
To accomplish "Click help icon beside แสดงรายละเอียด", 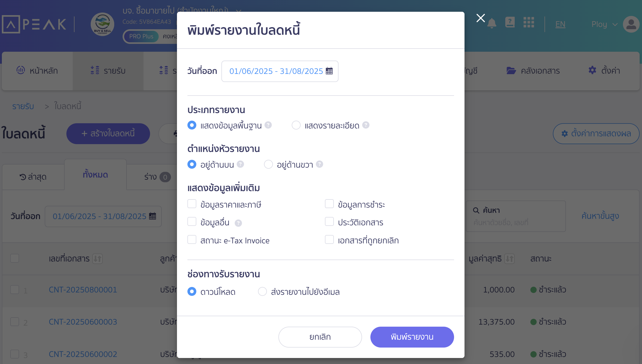I will pos(366,125).
